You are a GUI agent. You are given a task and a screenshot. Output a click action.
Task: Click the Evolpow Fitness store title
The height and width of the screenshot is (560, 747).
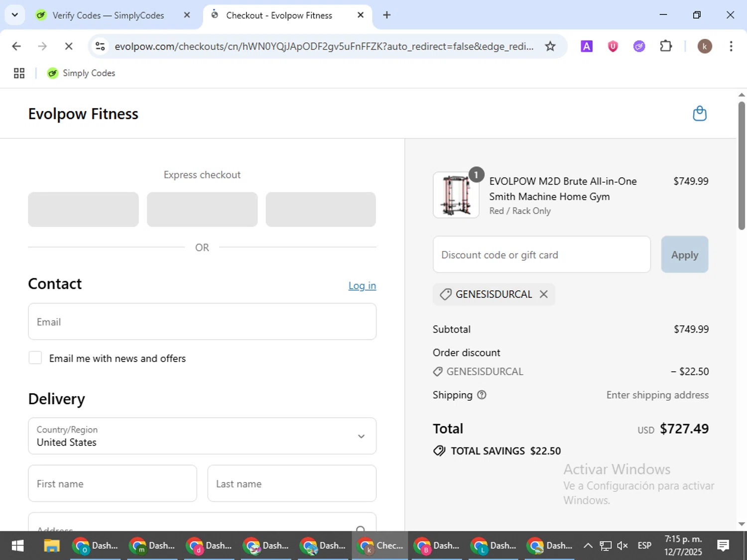[x=83, y=114]
